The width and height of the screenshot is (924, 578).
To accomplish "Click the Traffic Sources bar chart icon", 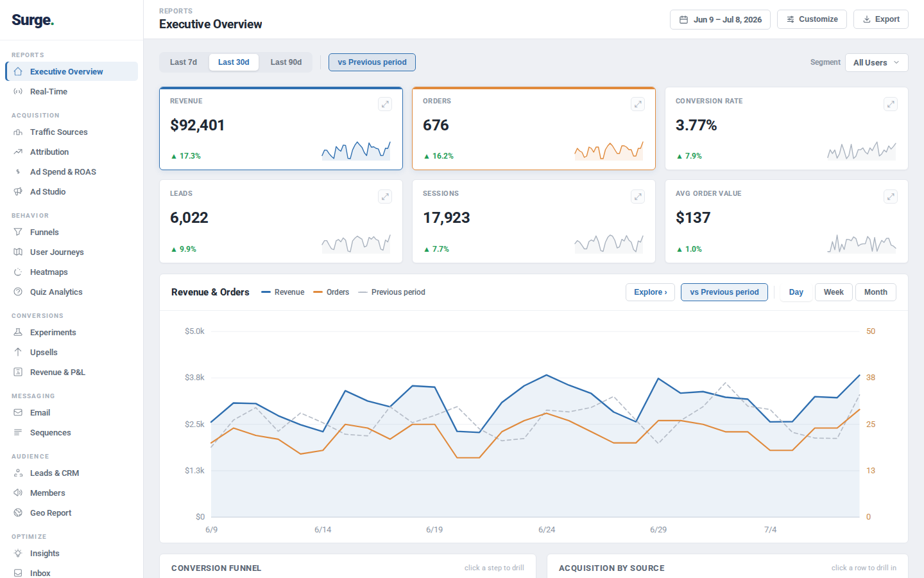I will (x=18, y=132).
